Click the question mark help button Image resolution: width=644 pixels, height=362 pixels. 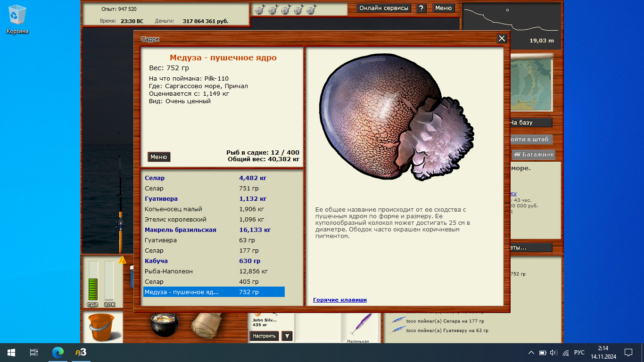click(421, 8)
